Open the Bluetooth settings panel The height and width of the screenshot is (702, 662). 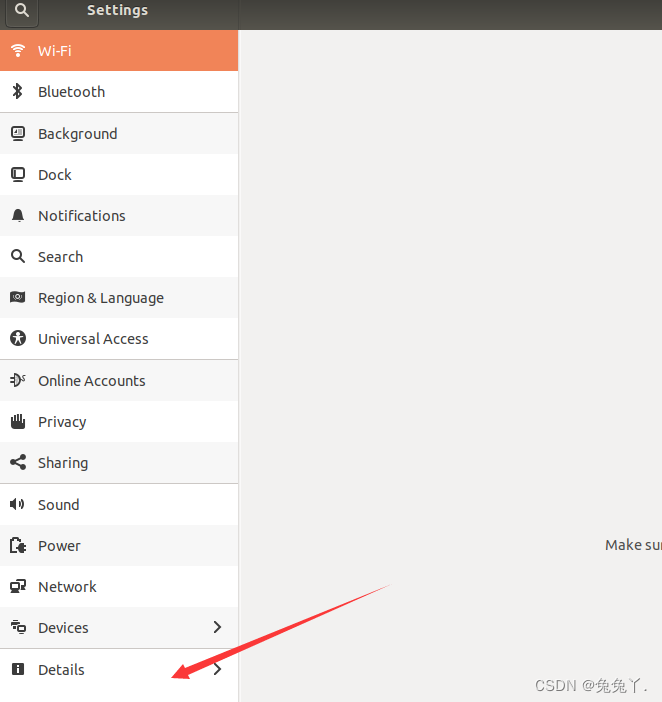click(119, 92)
